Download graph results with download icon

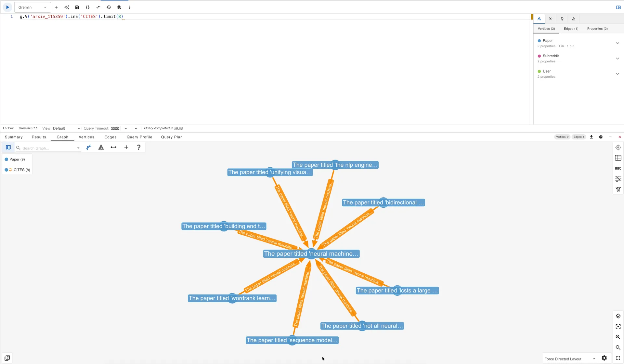click(x=591, y=137)
